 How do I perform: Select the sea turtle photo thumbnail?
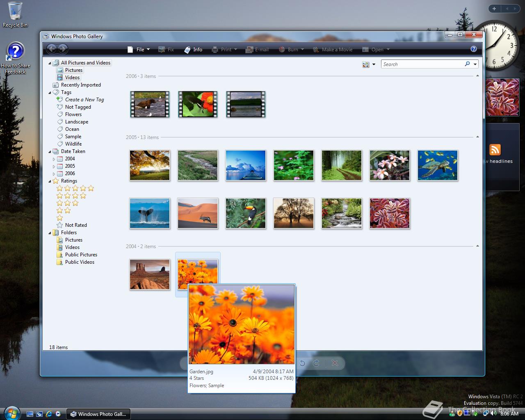click(x=438, y=165)
